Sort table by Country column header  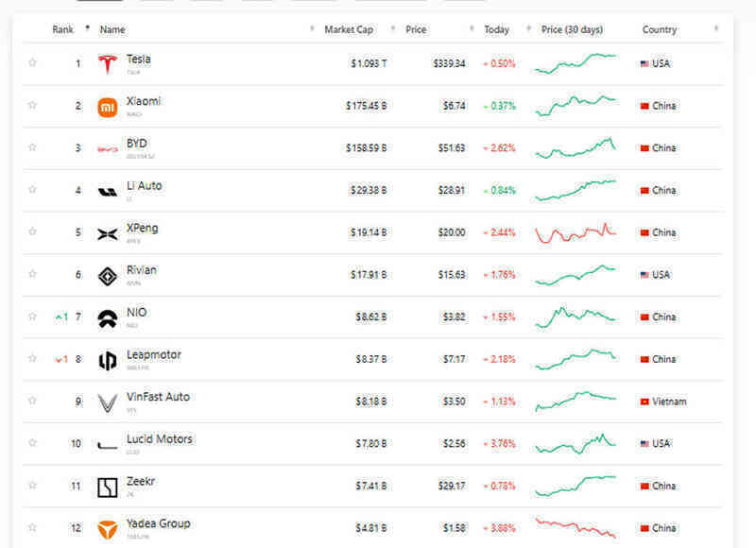pos(659,29)
